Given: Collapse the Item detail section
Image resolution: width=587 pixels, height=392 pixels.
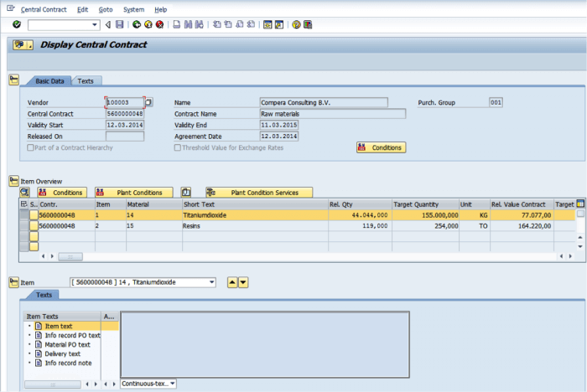Looking at the screenshot, I should 14,282.
